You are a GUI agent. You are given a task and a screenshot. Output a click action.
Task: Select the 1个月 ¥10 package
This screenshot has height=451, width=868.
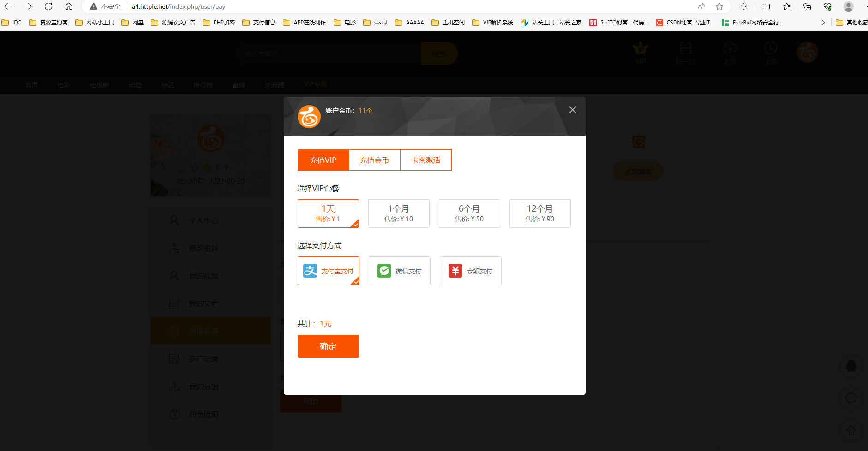(x=399, y=214)
